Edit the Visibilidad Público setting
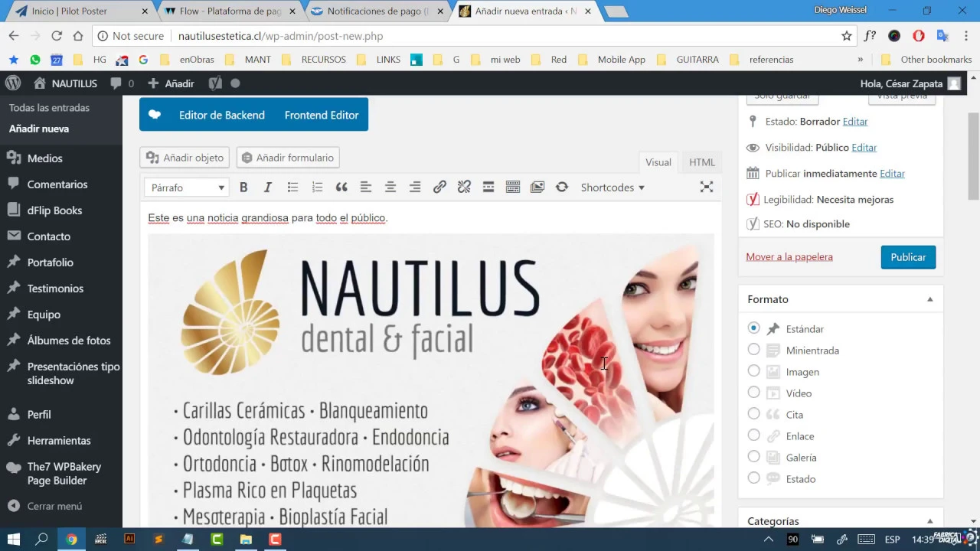Image resolution: width=980 pixels, height=551 pixels. pos(864,148)
